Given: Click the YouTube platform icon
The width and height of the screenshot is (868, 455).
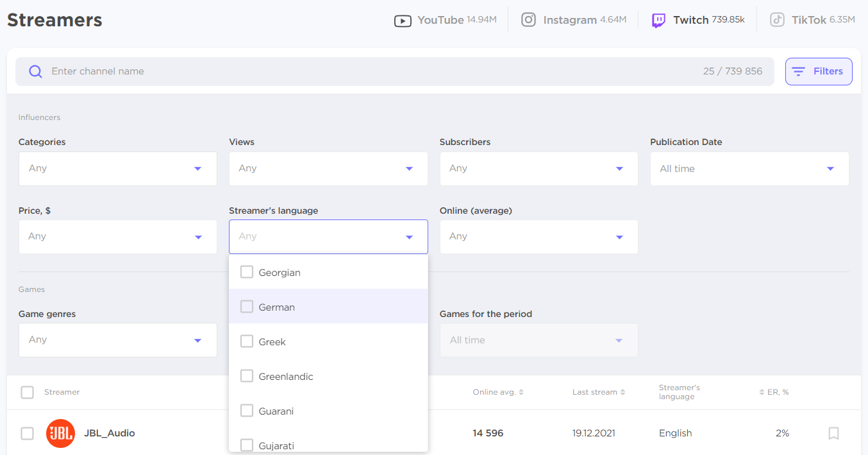Looking at the screenshot, I should tap(403, 21).
